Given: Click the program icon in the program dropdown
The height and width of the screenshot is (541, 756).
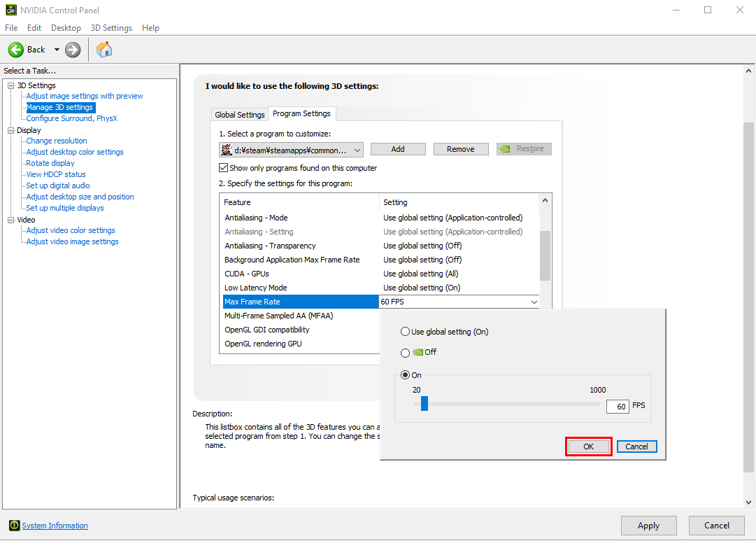Looking at the screenshot, I should [x=227, y=150].
